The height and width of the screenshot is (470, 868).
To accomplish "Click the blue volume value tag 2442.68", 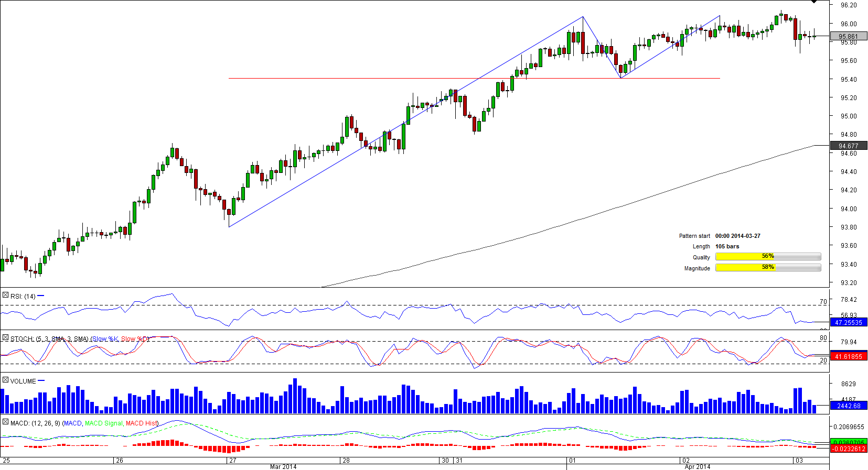I will pos(848,406).
